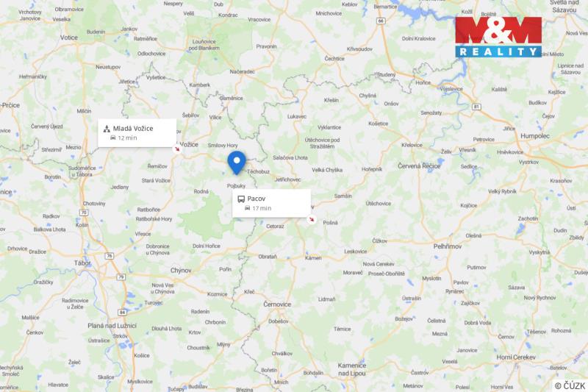Click the car icon beside 12 min
This screenshot has width=588, height=392.
pos(113,138)
